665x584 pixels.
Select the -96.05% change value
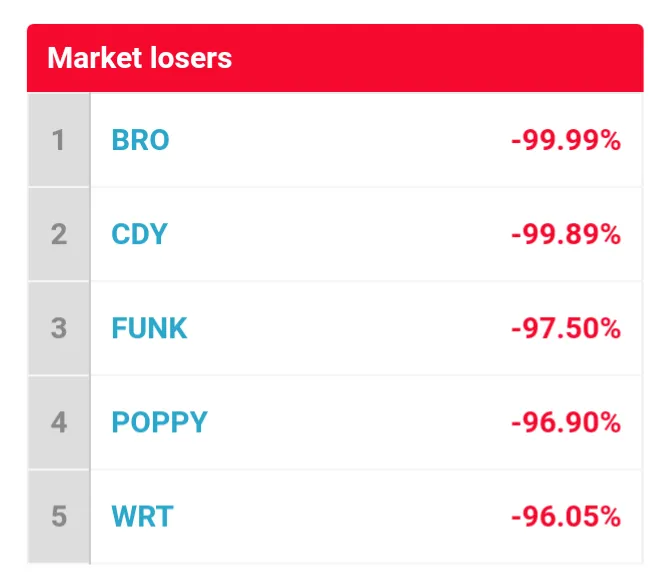click(566, 517)
